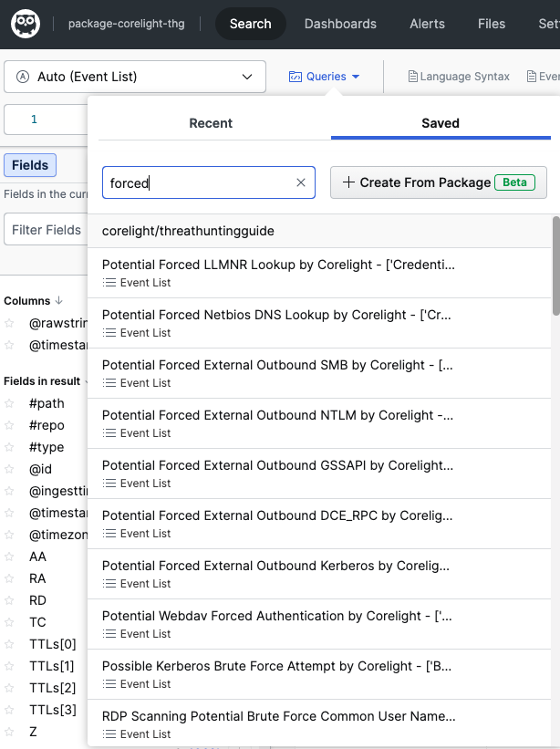The width and height of the screenshot is (560, 749).
Task: Toggle the Queries dropdown menu
Action: (324, 77)
